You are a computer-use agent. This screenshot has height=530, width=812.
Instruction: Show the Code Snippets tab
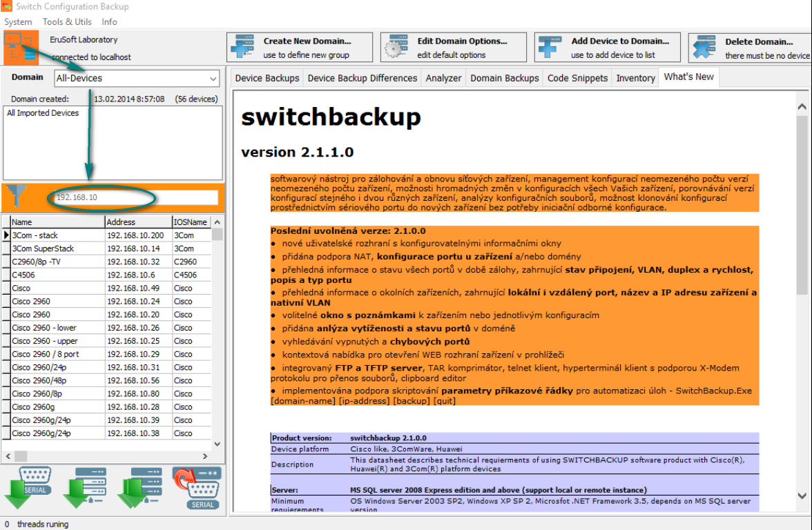577,78
